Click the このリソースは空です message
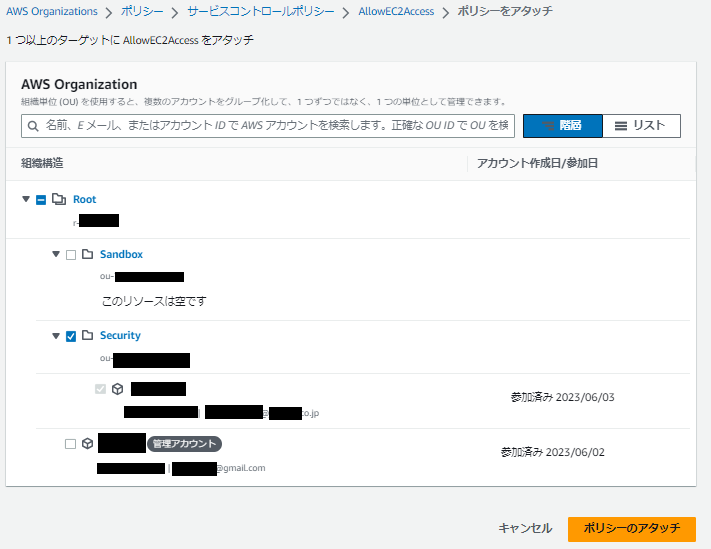This screenshot has width=711, height=549. click(154, 301)
